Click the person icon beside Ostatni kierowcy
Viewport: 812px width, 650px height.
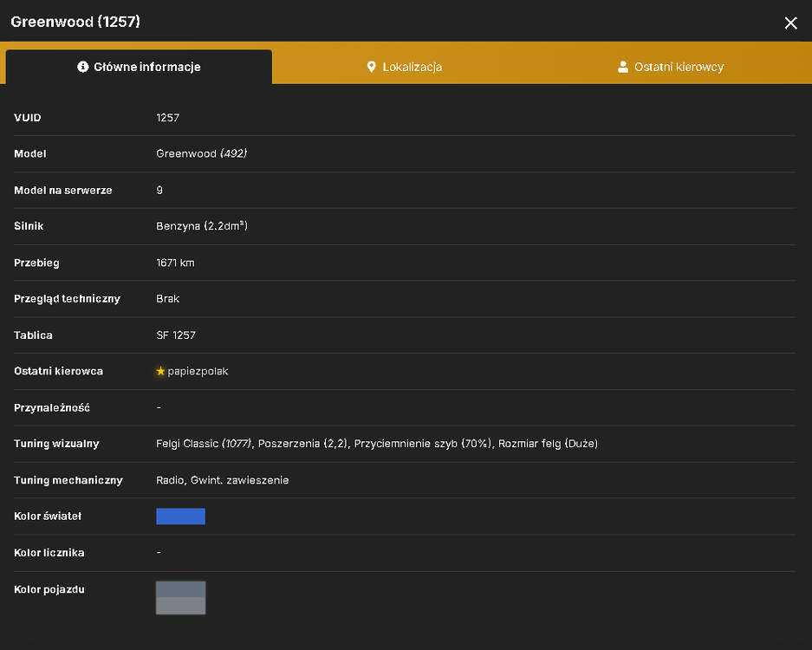pyautogui.click(x=623, y=67)
